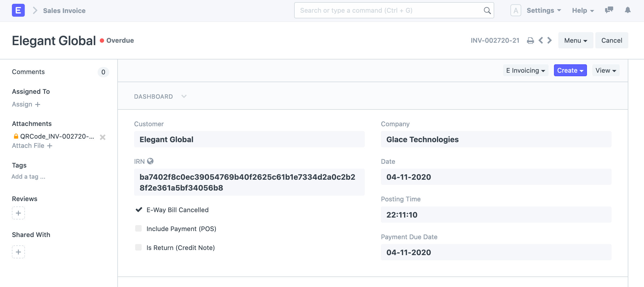Add a share under Shared With
644x287 pixels.
18,252
